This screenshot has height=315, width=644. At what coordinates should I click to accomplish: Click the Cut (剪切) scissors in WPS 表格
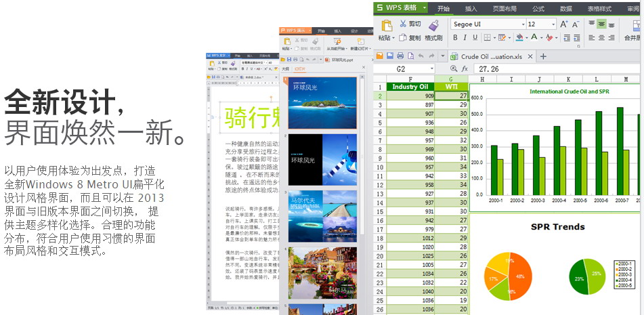click(403, 24)
